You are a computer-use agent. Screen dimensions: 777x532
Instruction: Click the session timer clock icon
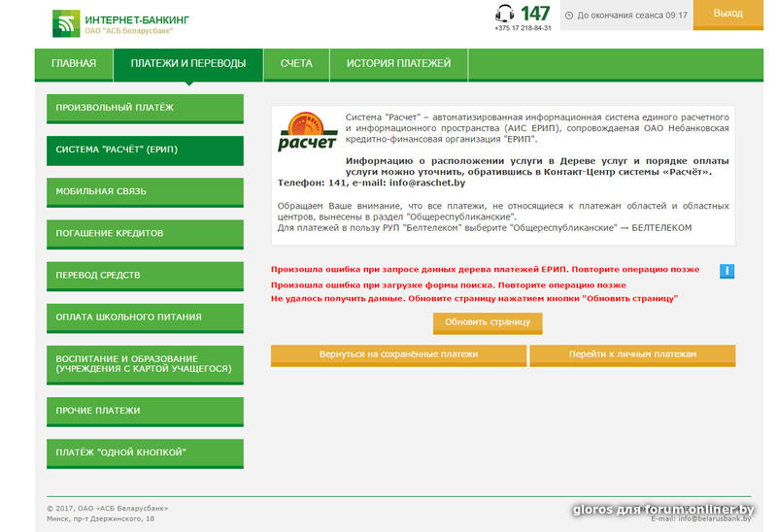point(569,16)
